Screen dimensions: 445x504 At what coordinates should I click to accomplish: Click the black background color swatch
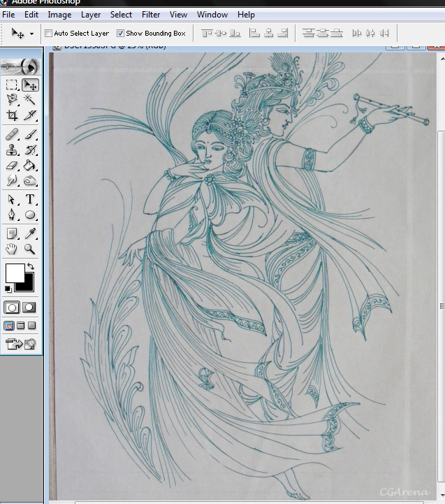point(28,286)
